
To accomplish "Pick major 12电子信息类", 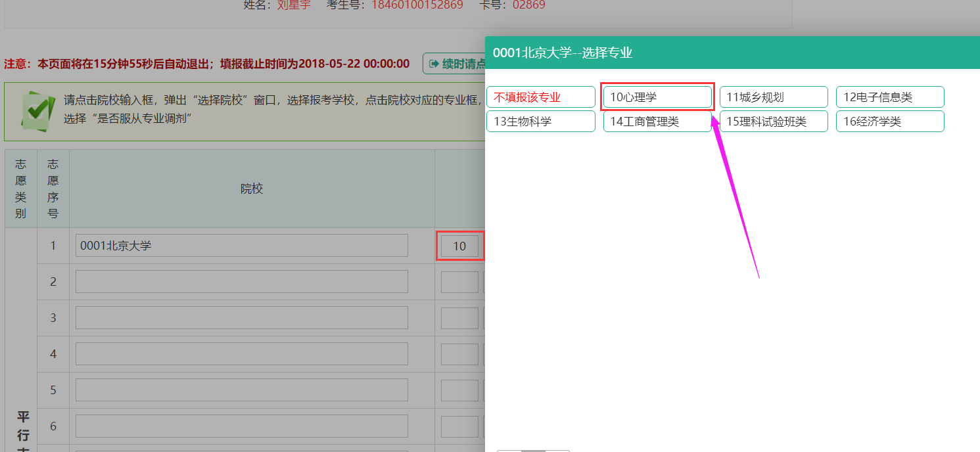I will pyautogui.click(x=889, y=97).
